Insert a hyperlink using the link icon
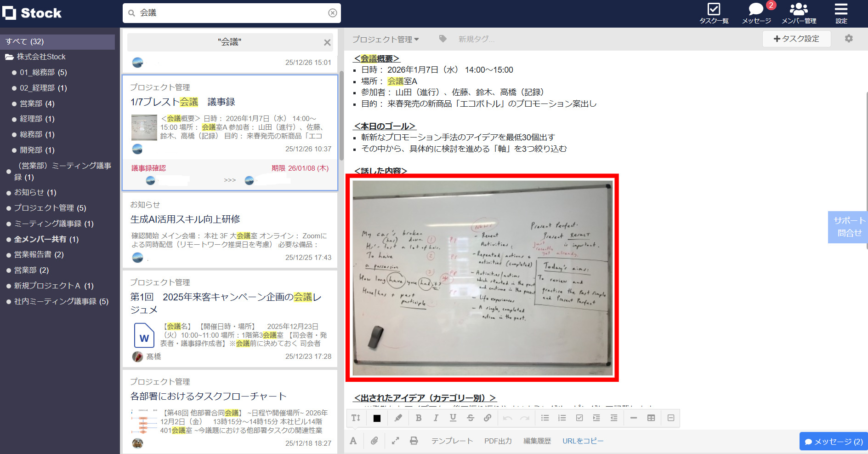Image resolution: width=868 pixels, height=454 pixels. click(488, 418)
